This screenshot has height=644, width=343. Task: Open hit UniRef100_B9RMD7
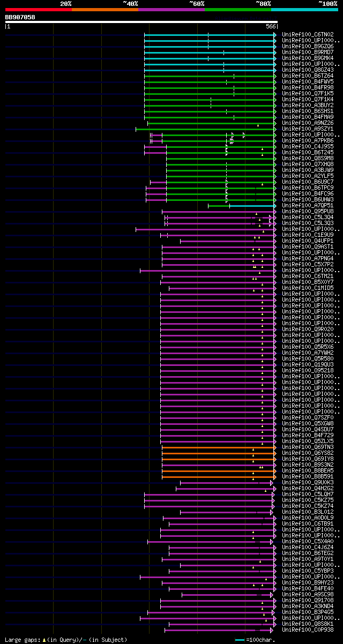(x=309, y=53)
